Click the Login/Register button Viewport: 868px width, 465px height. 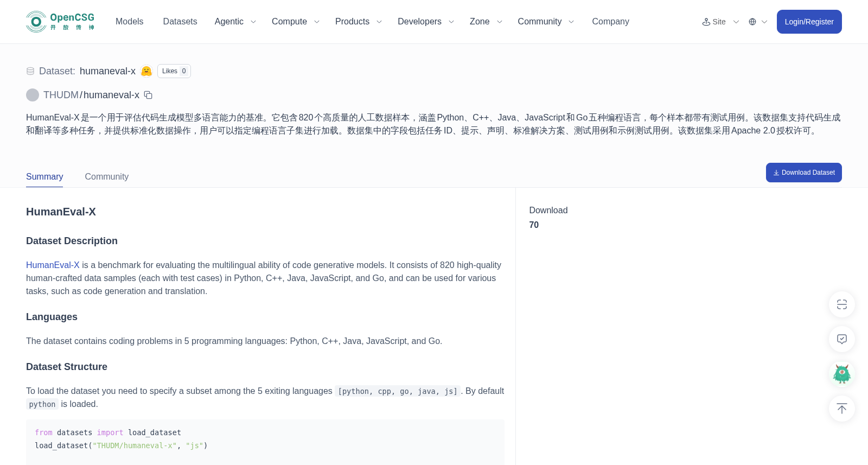pos(809,22)
